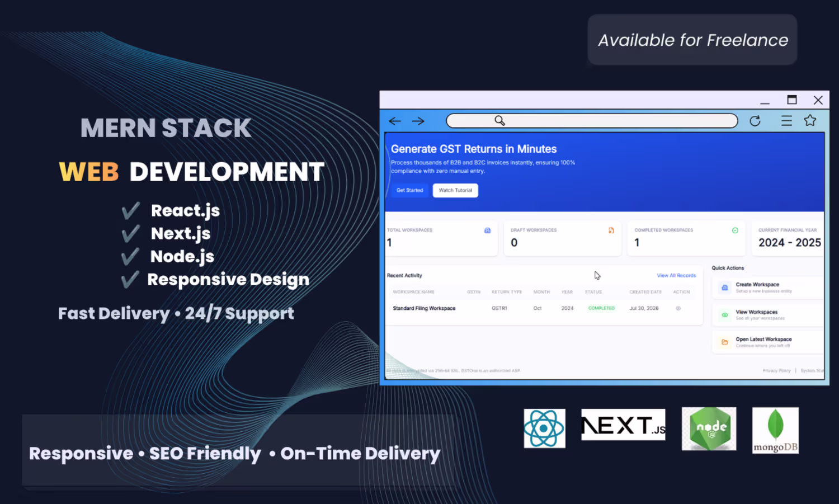Click the Quick Actions heading

pos(728,268)
